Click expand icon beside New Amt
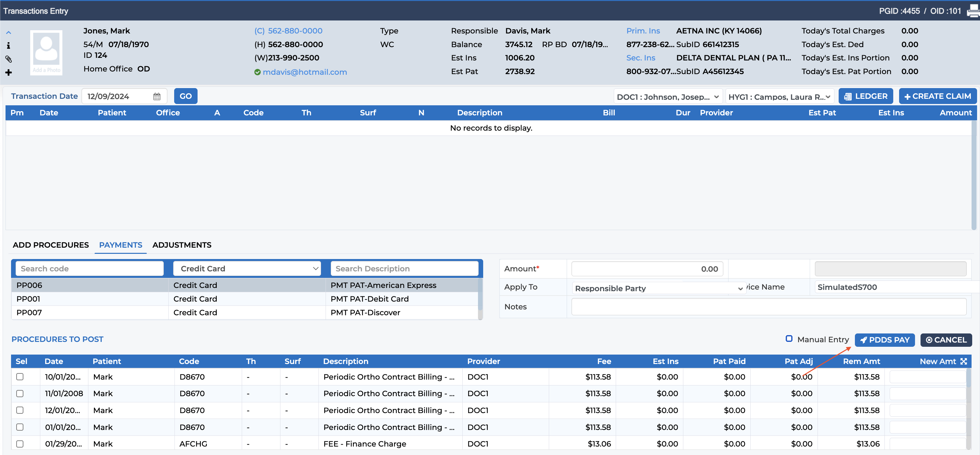This screenshot has width=980, height=455. (x=964, y=361)
